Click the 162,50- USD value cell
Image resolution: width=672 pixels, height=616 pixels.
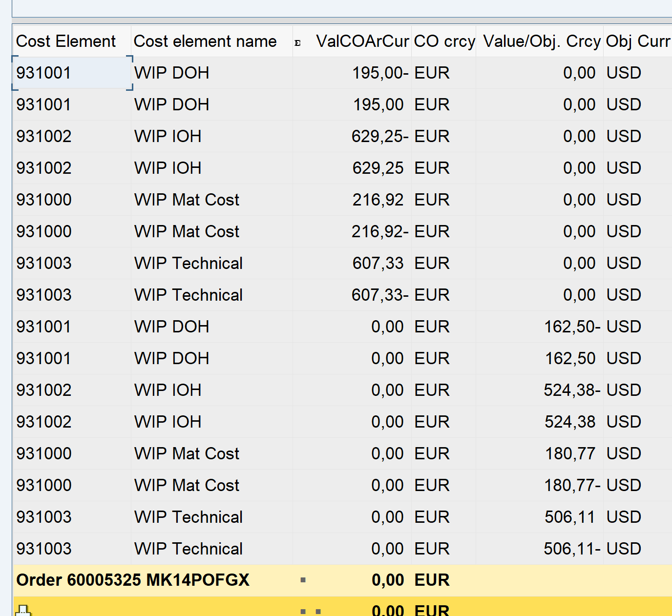pos(572,327)
